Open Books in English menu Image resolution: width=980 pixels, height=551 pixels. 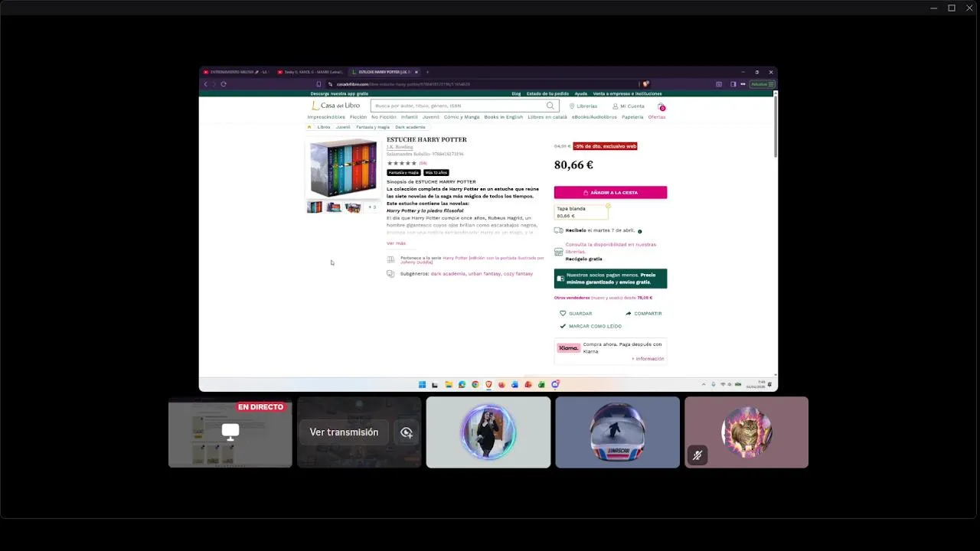coord(503,117)
